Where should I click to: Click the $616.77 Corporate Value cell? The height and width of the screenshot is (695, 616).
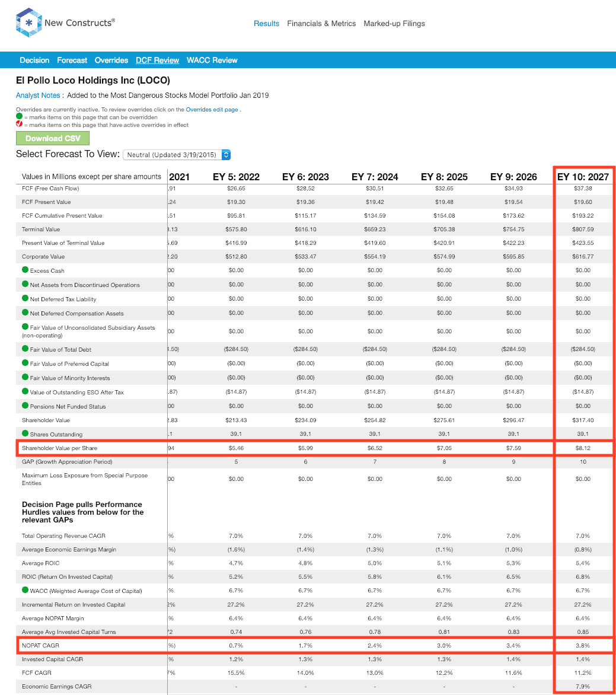[583, 257]
